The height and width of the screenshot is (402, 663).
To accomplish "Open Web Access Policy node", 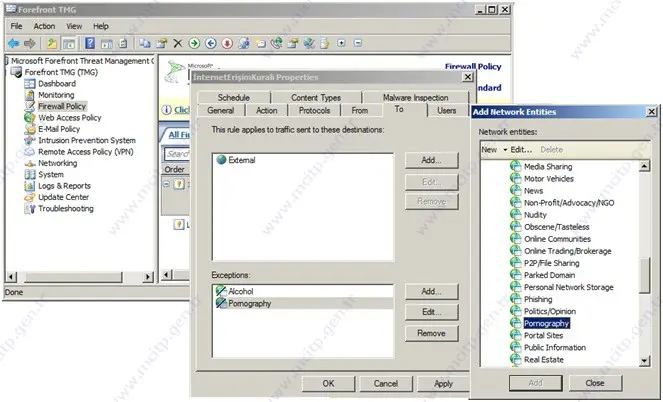I will pos(70,118).
